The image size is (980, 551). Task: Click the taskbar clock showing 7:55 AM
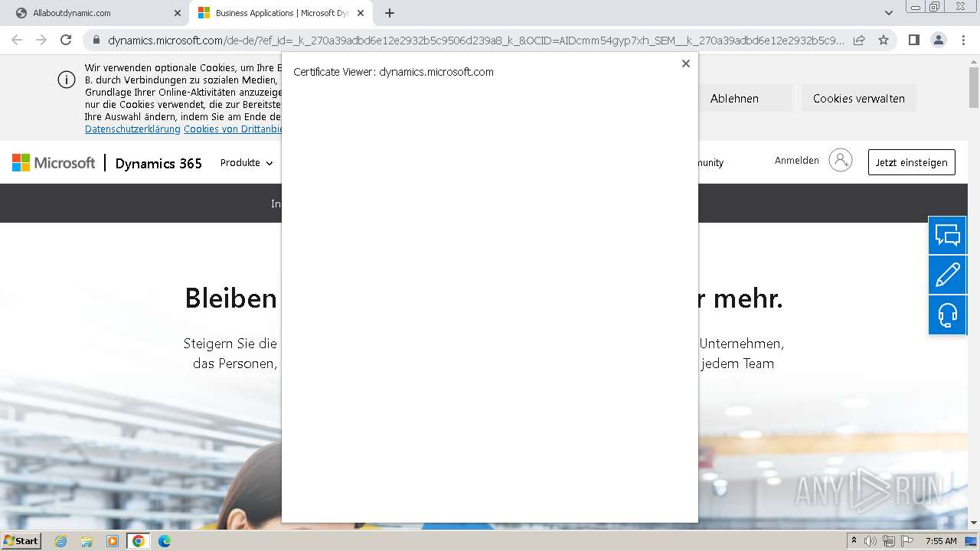[941, 541]
